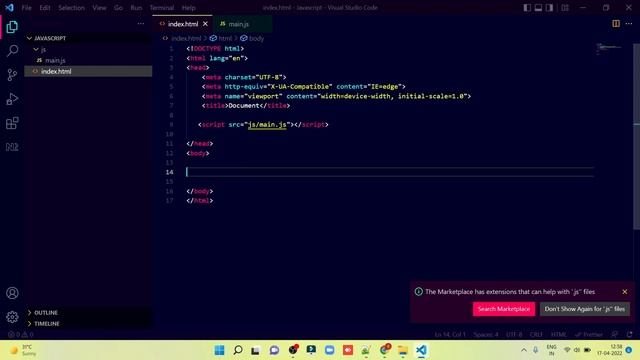Click Ln 14, Col 1 in status bar

450,335
